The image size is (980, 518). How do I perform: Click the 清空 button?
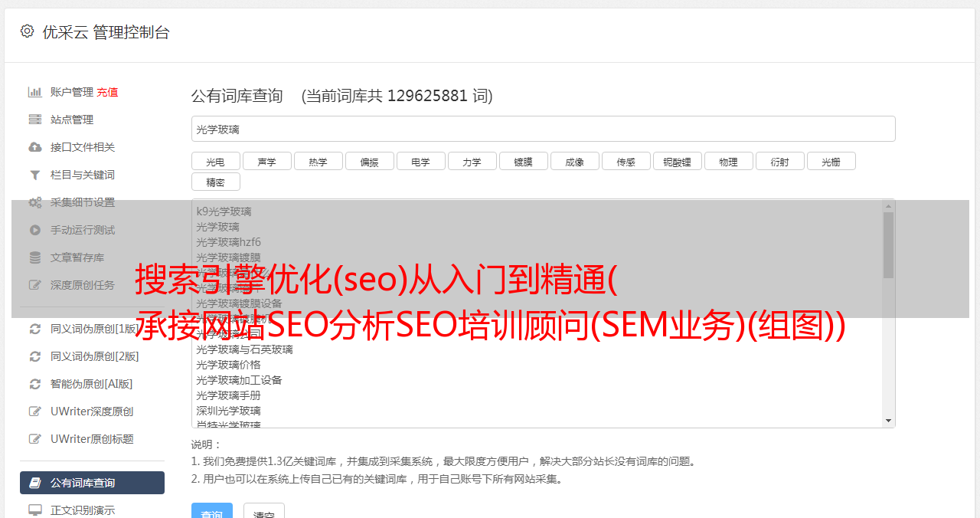264,511
